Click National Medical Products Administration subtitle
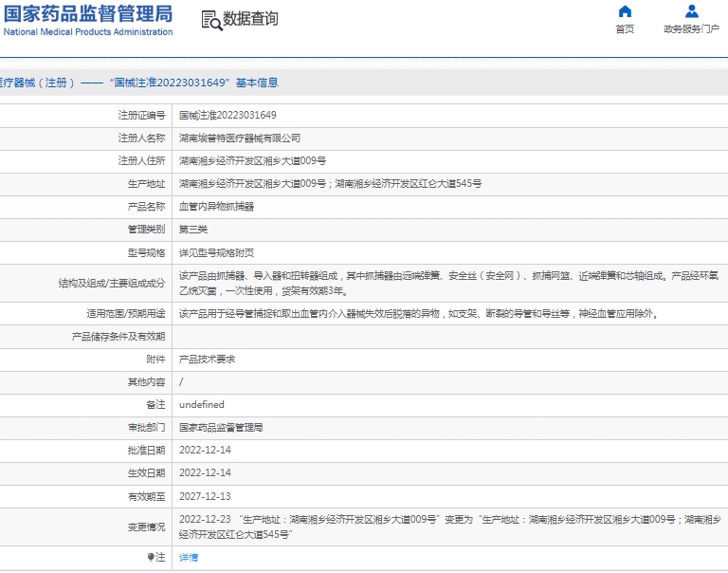The width and height of the screenshot is (728, 573). (88, 32)
